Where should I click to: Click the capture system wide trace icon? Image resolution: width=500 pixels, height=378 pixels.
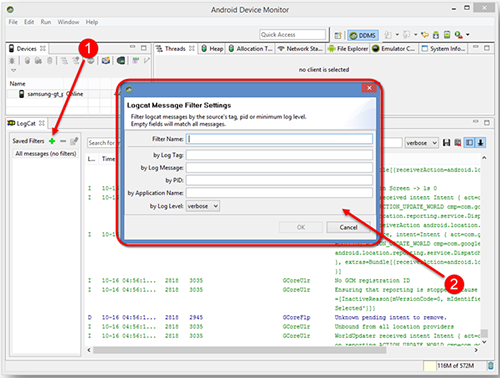click(x=135, y=61)
